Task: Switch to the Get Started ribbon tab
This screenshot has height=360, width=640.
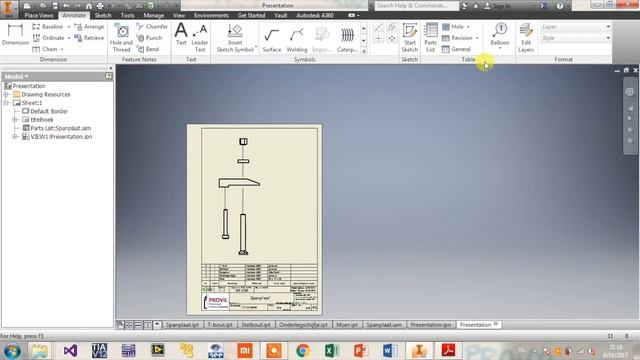Action: click(251, 15)
